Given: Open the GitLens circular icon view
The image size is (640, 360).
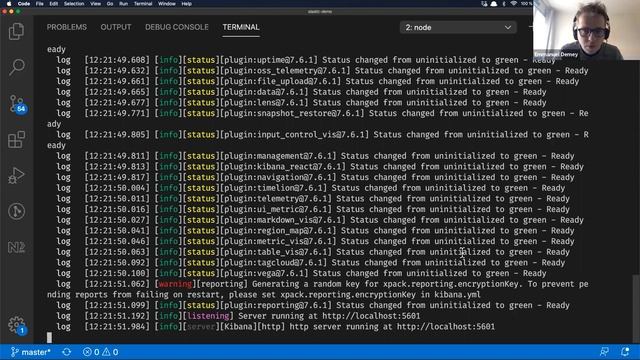Looking at the screenshot, I should click(16, 211).
